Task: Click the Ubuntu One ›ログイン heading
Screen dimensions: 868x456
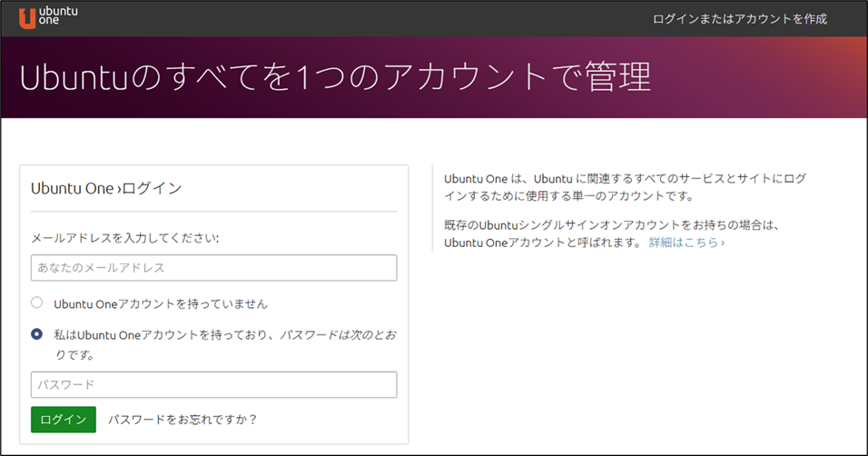Action: (x=106, y=188)
